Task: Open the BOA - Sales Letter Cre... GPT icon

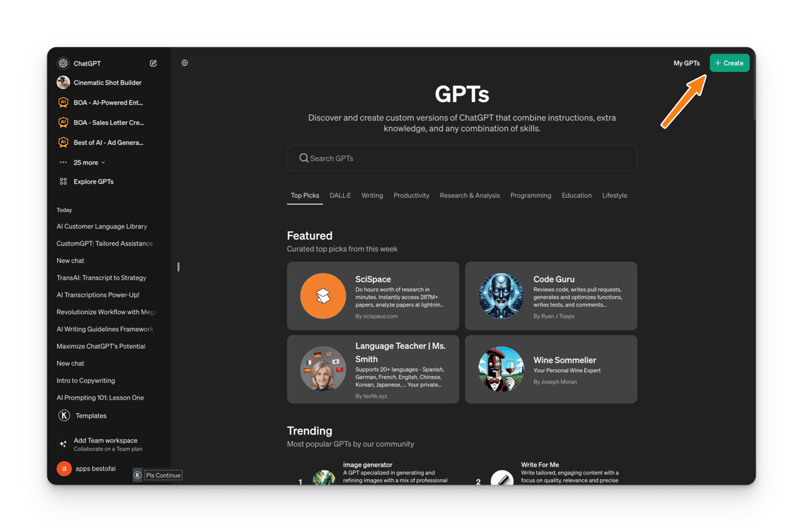Action: pyautogui.click(x=63, y=122)
